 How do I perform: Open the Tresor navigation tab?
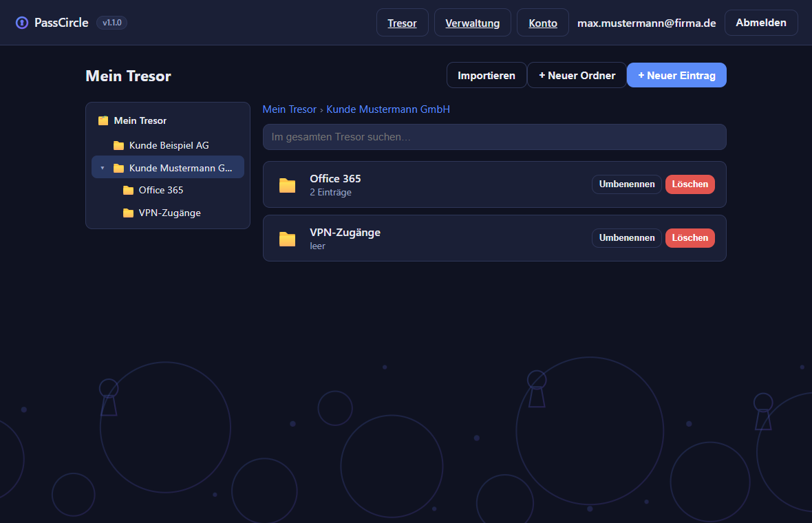(403, 23)
